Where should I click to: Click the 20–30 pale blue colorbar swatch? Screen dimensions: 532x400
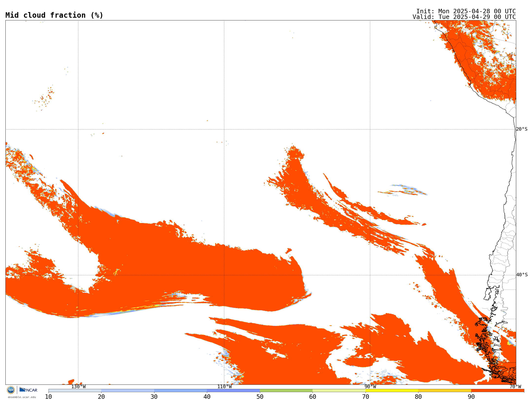coord(128,391)
